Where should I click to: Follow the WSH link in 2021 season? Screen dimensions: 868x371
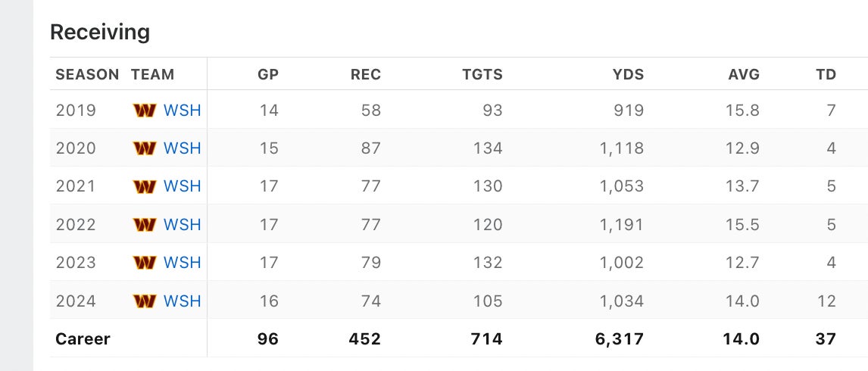pyautogui.click(x=183, y=186)
